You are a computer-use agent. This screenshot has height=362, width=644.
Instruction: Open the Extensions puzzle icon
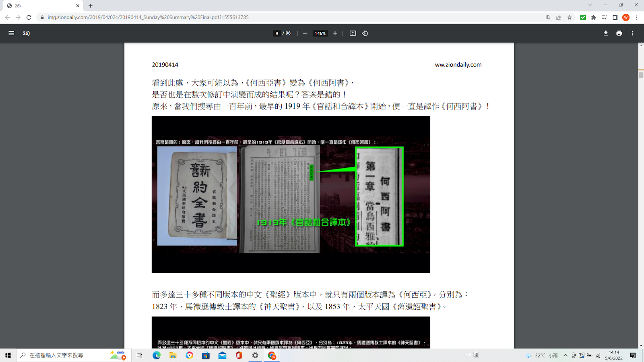point(594,17)
